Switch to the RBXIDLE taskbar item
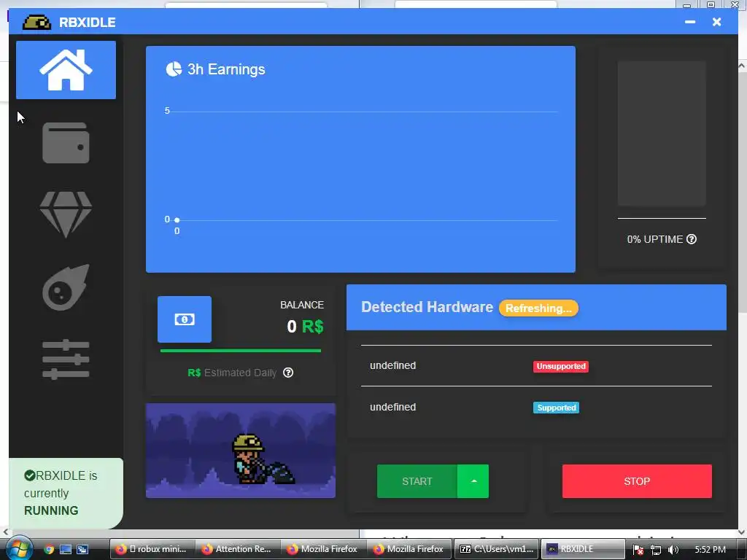 [583, 549]
